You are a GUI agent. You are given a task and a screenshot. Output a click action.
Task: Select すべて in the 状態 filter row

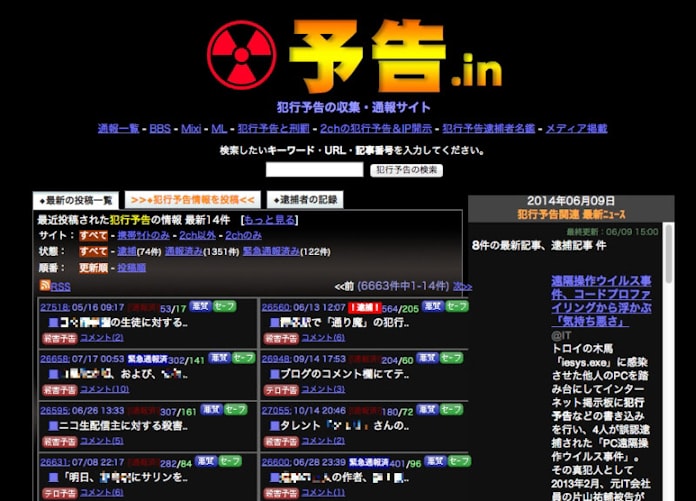click(x=93, y=251)
